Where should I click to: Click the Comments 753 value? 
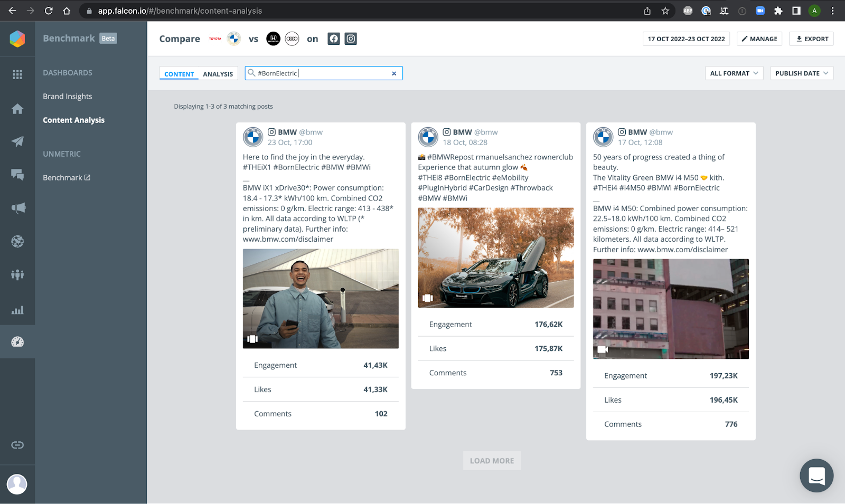point(556,373)
